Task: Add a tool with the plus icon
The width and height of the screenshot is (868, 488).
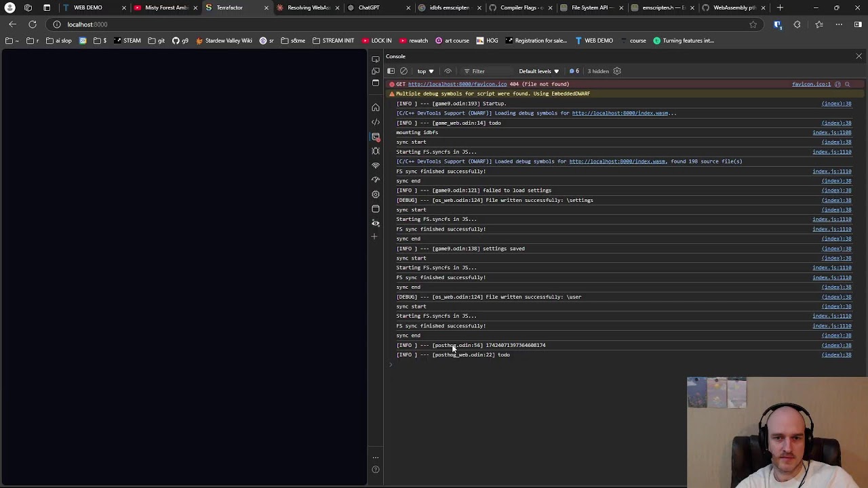Action: point(374,237)
